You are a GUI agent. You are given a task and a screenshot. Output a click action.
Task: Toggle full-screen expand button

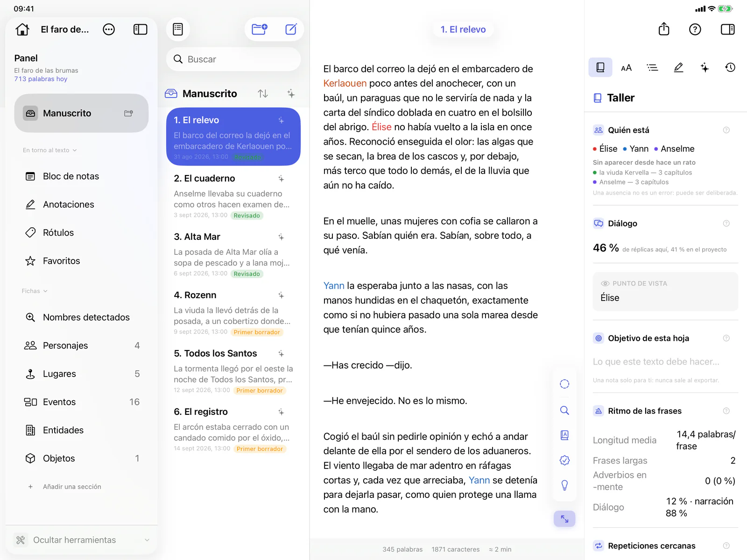tap(564, 519)
